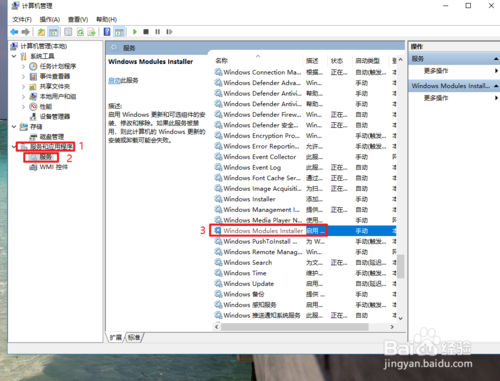
Task: Expand the 性能 node
Action: [x=23, y=107]
